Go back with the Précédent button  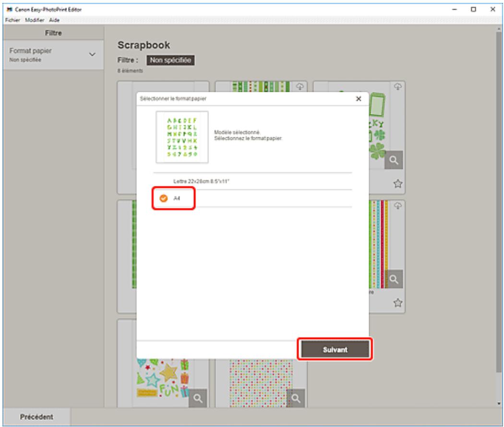(36, 417)
